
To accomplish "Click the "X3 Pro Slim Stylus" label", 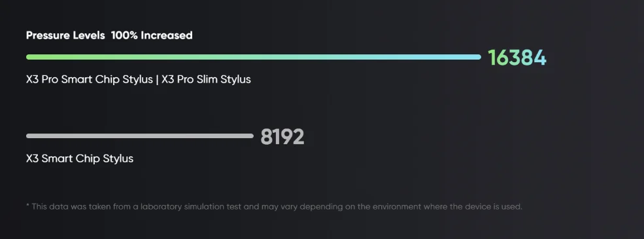I will (206, 79).
